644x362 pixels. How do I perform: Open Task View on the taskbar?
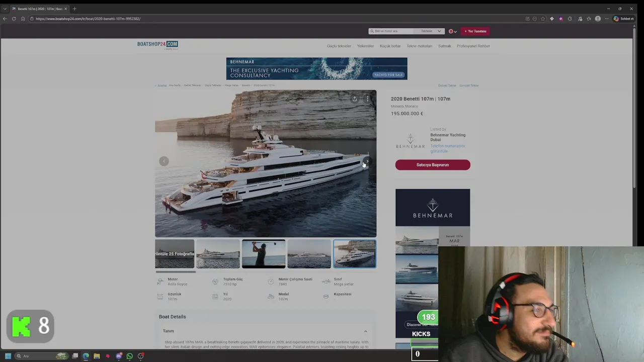point(75,356)
